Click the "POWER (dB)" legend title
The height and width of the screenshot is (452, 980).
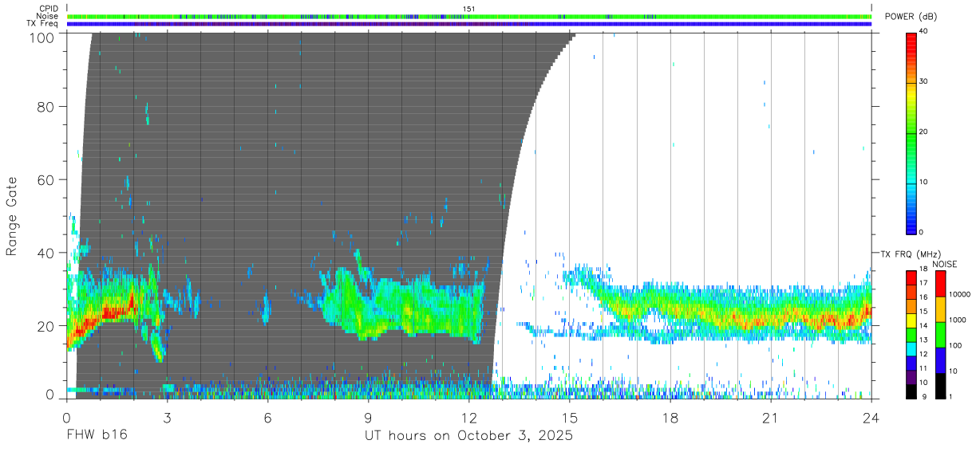point(911,17)
